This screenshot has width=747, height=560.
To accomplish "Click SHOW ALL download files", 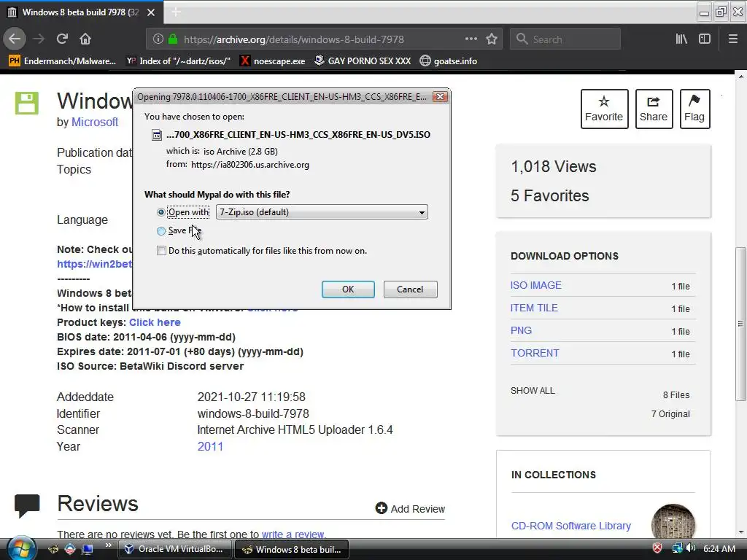I will tap(533, 391).
